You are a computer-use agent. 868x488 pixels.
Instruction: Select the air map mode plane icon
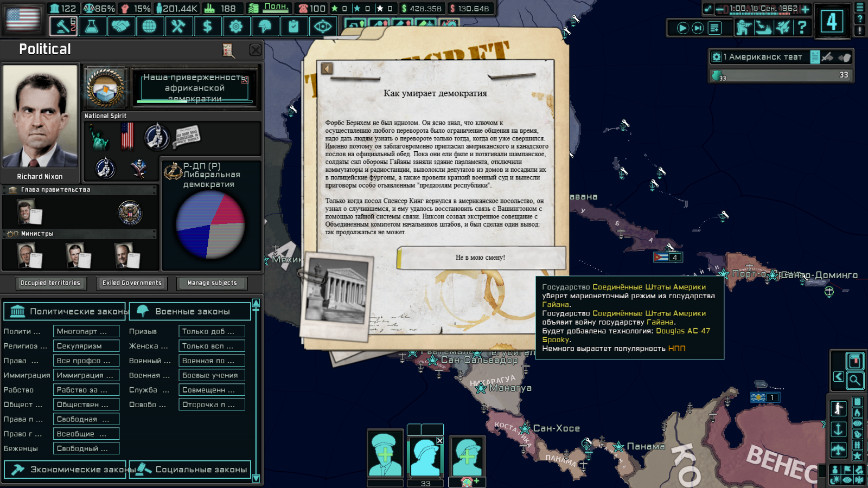click(838, 450)
